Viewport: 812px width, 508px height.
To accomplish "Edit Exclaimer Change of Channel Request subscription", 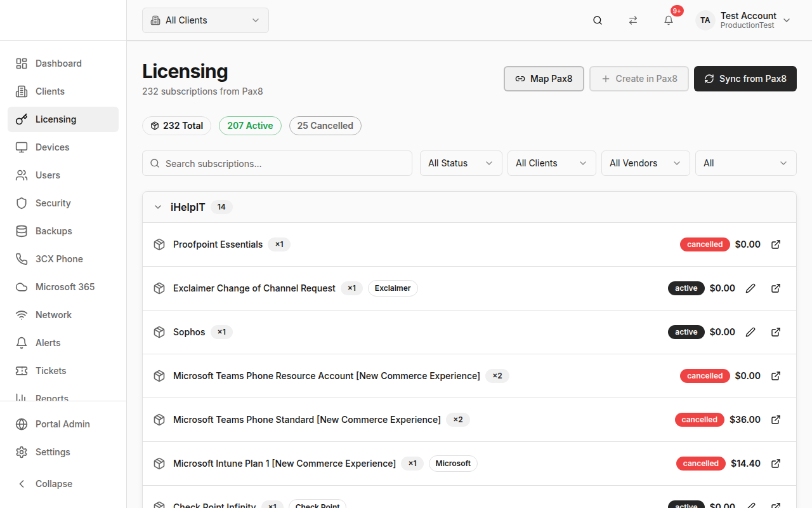I will point(750,288).
